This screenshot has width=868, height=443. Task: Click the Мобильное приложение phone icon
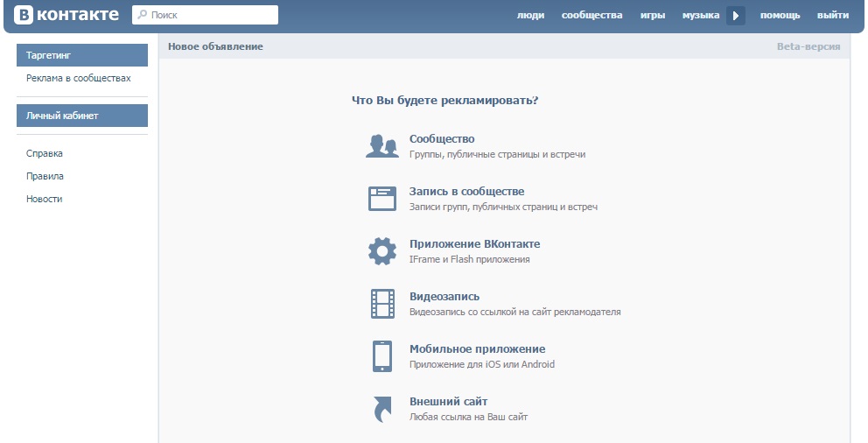point(382,356)
